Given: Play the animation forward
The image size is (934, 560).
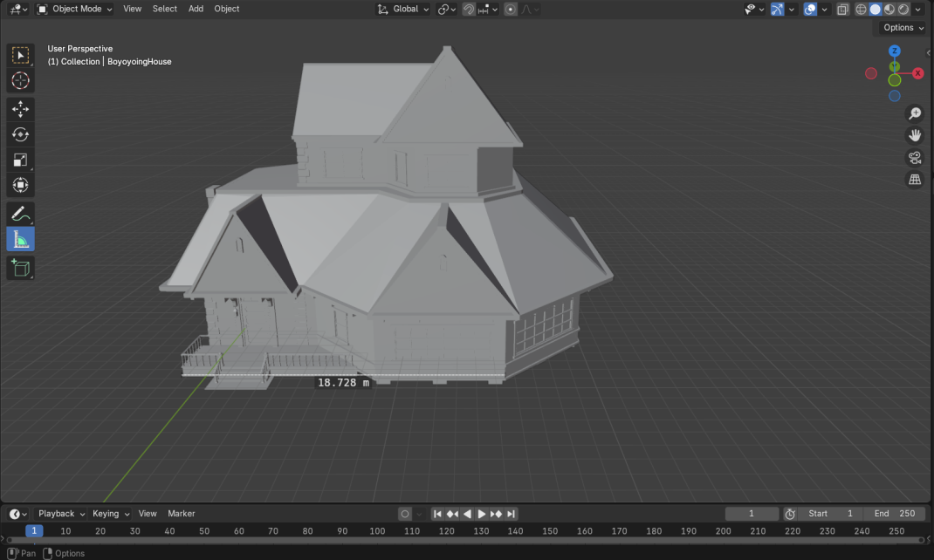Looking at the screenshot, I should point(481,514).
